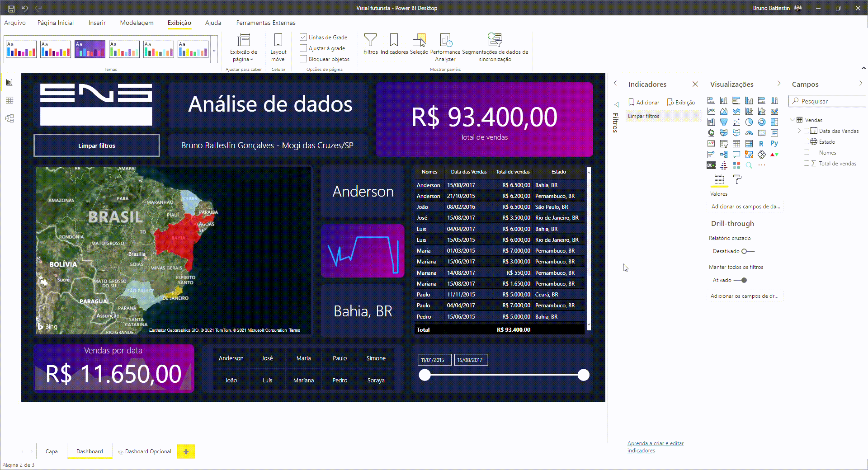Open Inserir ribbon tab
868x470 pixels.
[x=97, y=23]
